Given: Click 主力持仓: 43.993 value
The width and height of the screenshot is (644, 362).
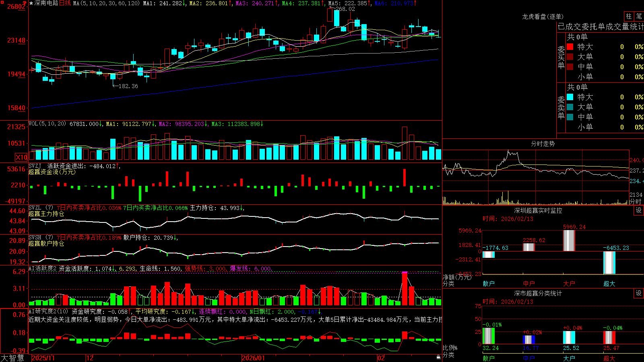Looking at the screenshot, I should click(x=217, y=208).
